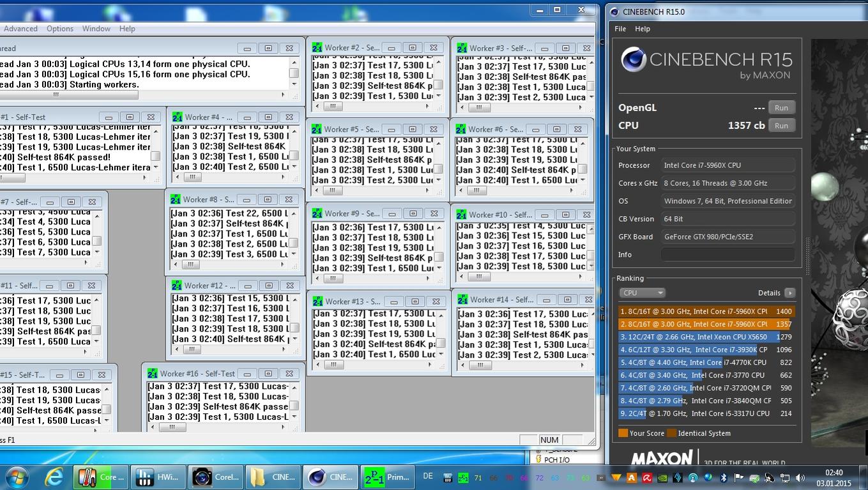Click Worker #4 vertical scroll down arrow
Image resolution: width=868 pixels, height=490 pixels.
293,167
